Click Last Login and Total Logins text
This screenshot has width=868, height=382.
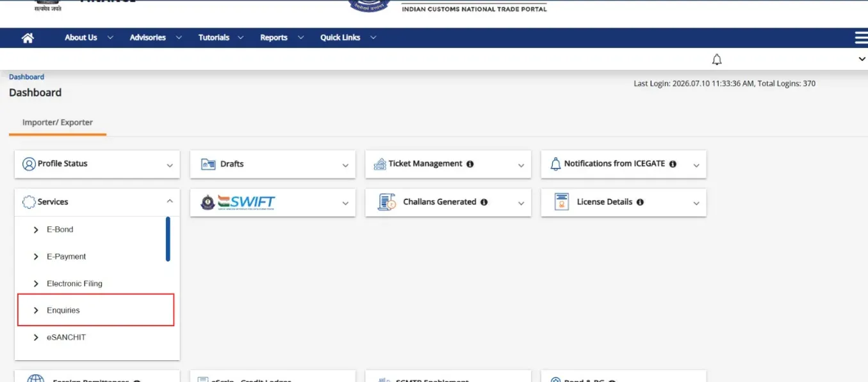(725, 83)
